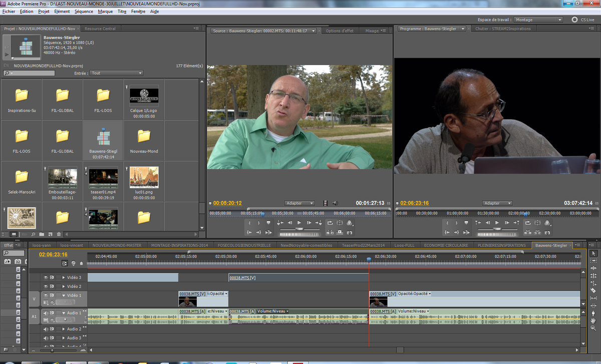
Task: Open the Marque menu
Action: tap(105, 12)
